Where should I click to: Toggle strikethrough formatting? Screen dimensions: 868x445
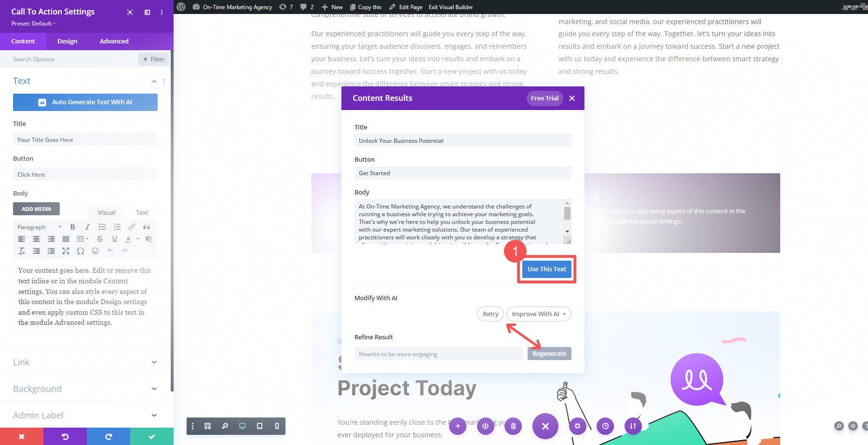(100, 238)
